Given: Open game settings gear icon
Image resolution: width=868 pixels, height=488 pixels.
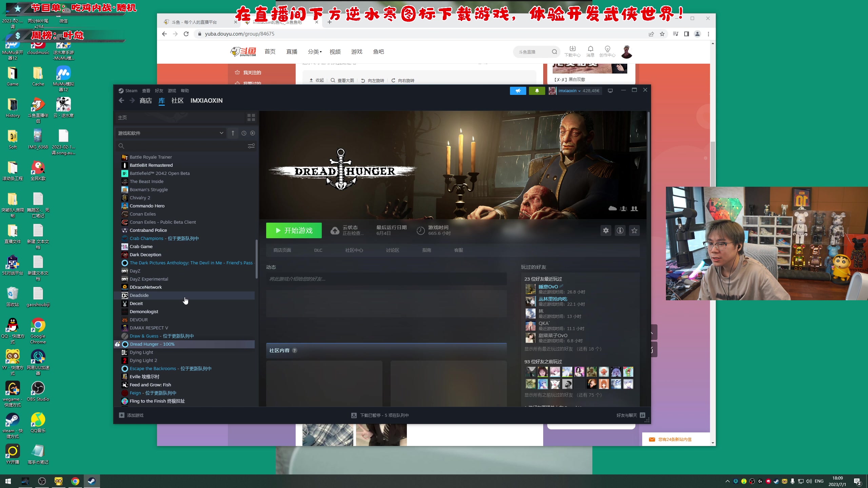Looking at the screenshot, I should 606,230.
